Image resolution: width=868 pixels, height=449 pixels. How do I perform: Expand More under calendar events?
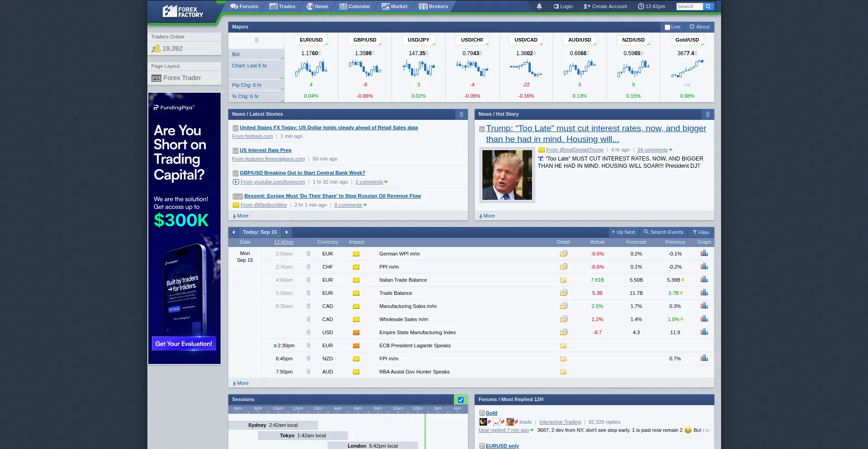(x=241, y=383)
